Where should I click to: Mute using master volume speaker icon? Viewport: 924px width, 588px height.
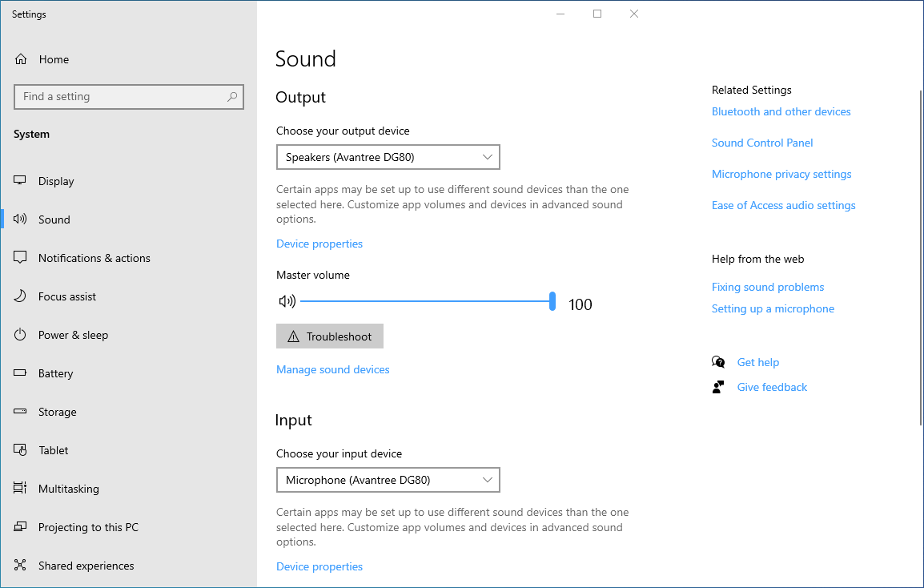pos(287,301)
